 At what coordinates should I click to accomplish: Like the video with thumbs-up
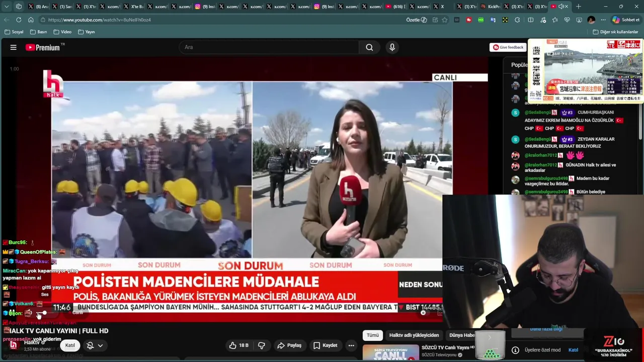(239, 345)
